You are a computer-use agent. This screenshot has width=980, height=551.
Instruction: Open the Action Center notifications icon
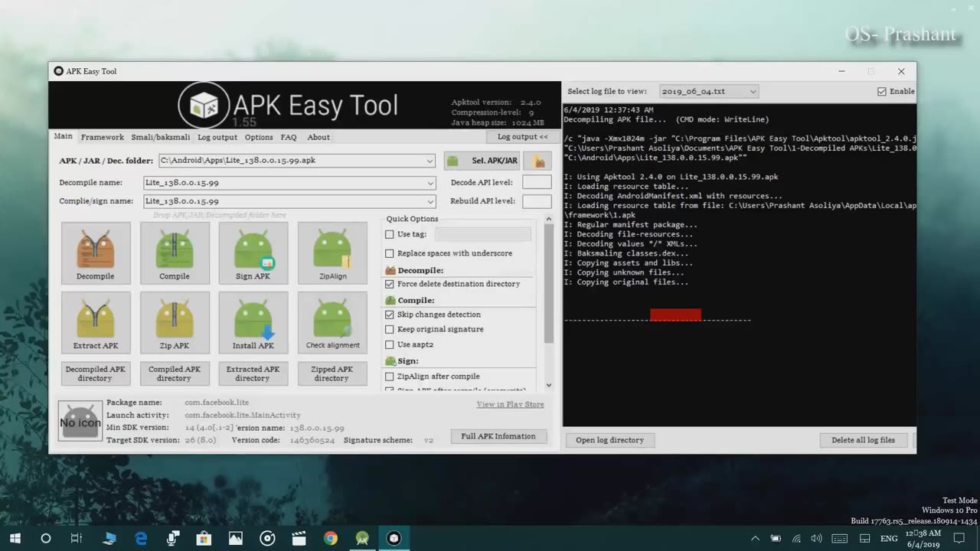[959, 538]
